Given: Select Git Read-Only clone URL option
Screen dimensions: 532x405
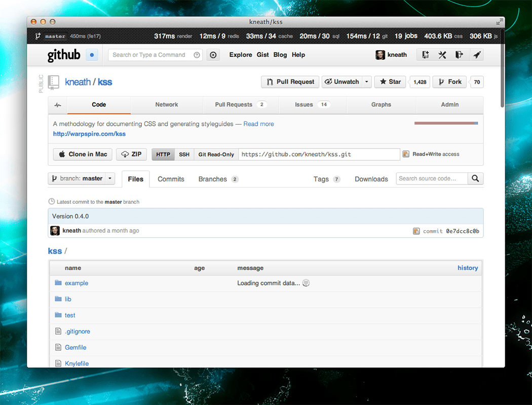Looking at the screenshot, I should (x=216, y=155).
